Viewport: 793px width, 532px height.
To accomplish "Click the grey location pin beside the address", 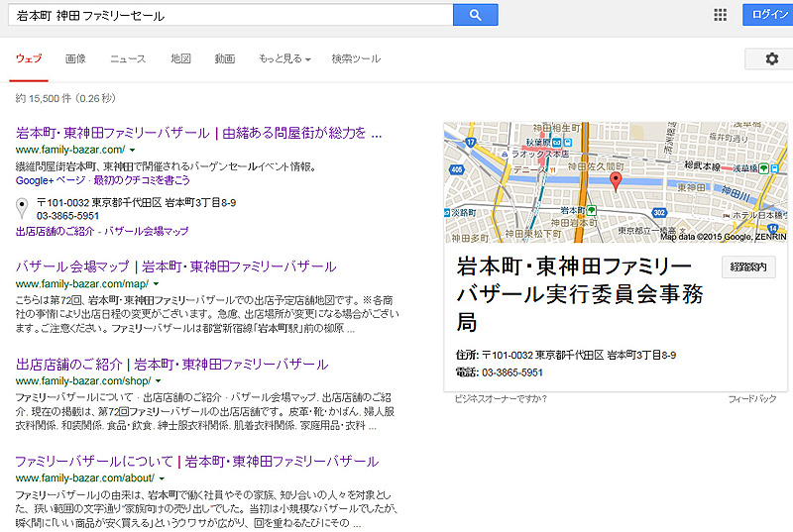I will 22,208.
